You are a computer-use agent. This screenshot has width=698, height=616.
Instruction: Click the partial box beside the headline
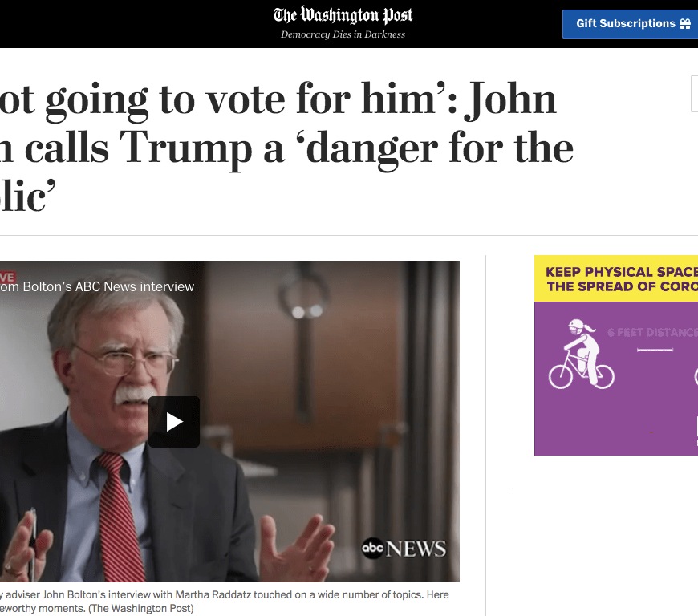pos(695,94)
